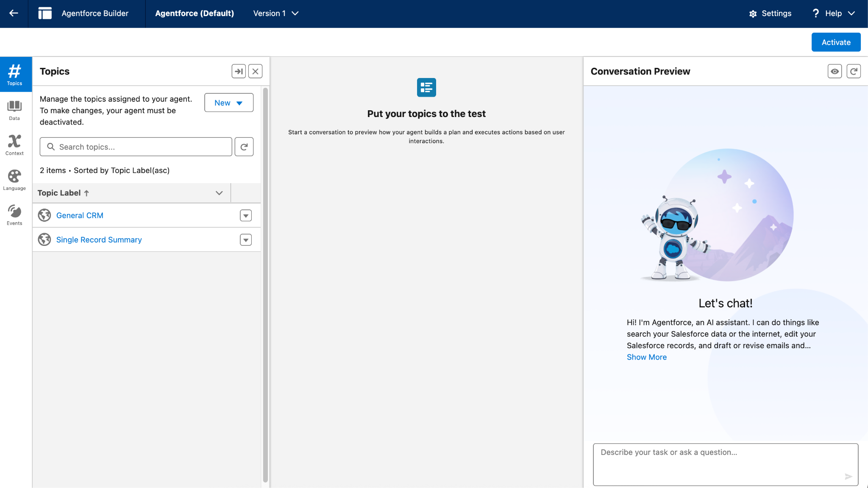Click the Search topics field

click(136, 147)
